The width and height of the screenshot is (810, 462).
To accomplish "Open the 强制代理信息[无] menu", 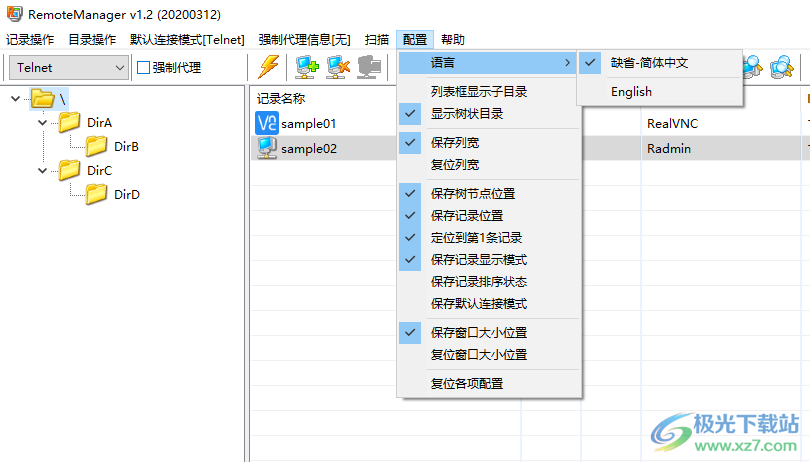I will 305,40.
